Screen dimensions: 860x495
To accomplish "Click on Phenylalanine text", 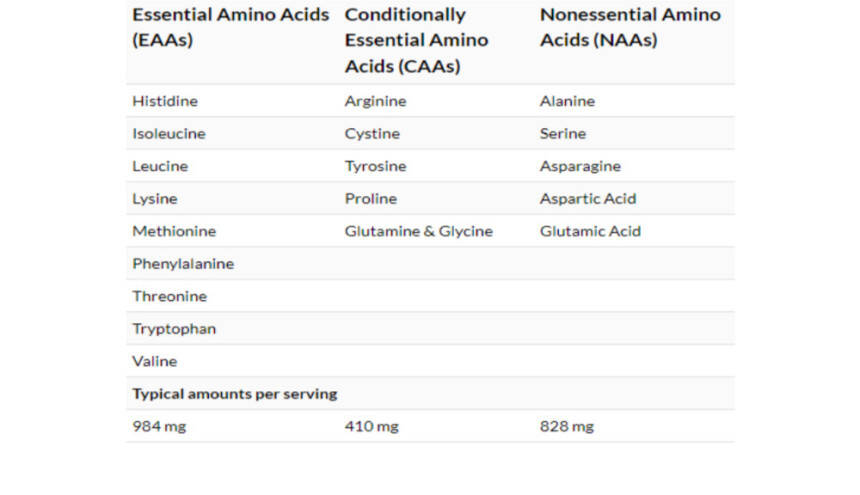I will (x=183, y=264).
